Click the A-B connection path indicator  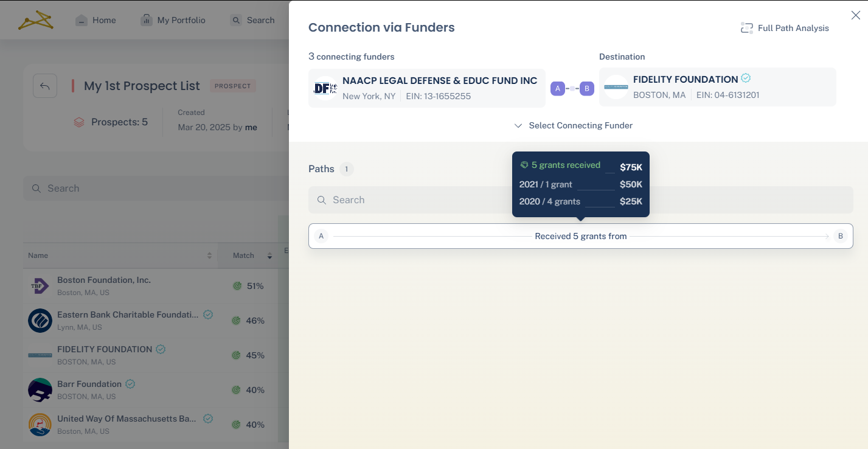pyautogui.click(x=572, y=89)
